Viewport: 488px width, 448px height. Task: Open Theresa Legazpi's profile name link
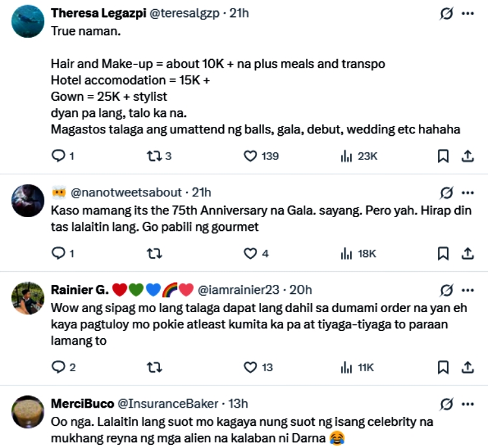tap(99, 13)
